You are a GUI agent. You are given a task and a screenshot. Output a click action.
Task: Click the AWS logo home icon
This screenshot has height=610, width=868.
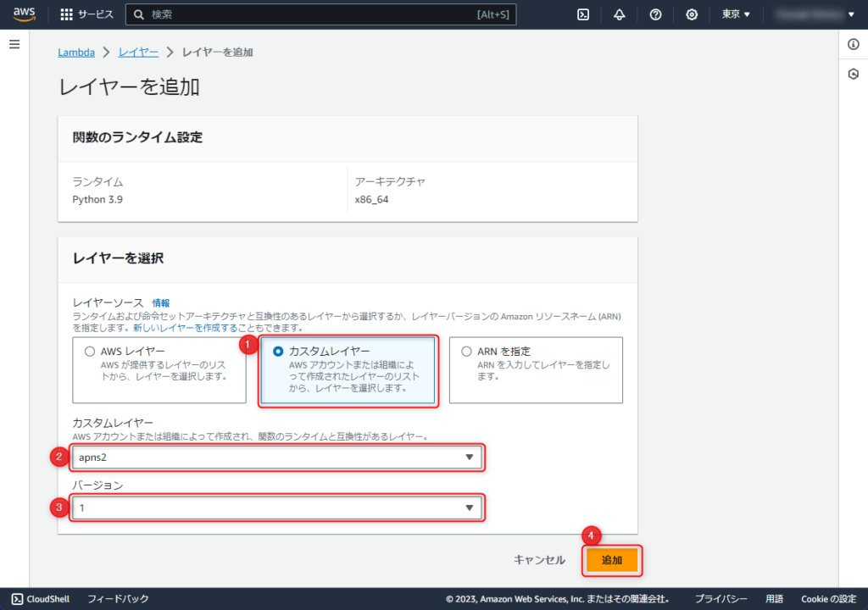pos(24,14)
